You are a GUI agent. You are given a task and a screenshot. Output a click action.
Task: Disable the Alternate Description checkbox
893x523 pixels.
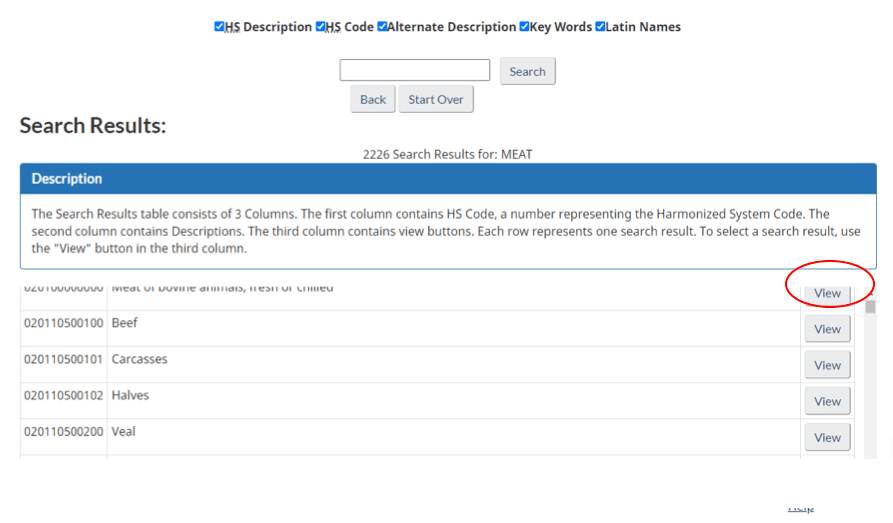pos(382,27)
